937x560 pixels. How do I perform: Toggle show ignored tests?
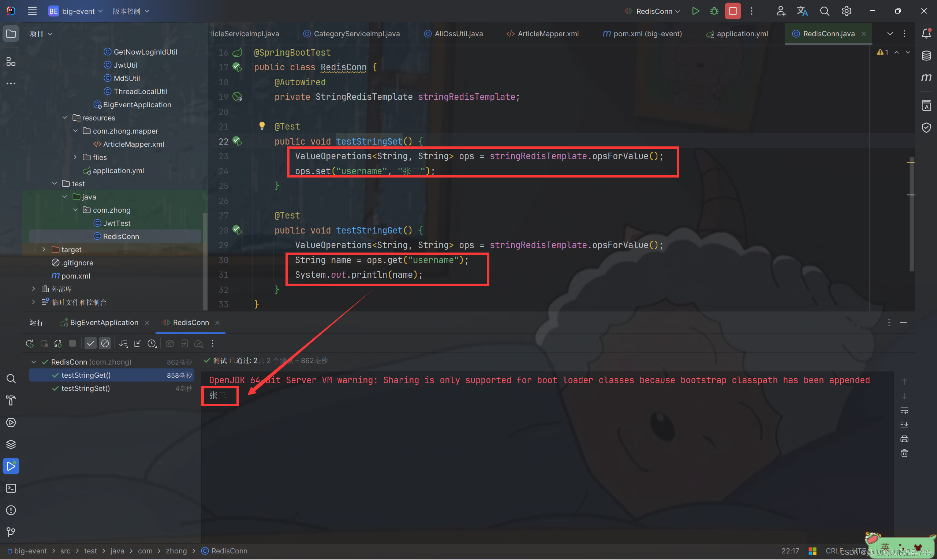(x=105, y=343)
